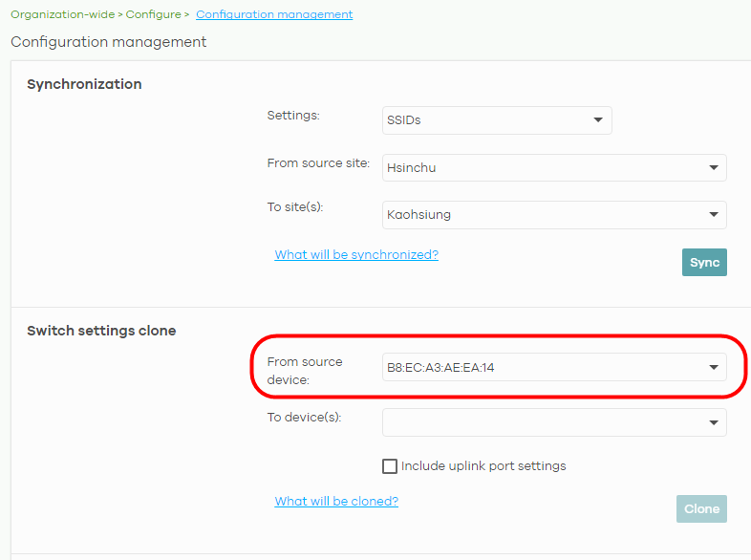Click the Switch settings clone heading
751x560 pixels.
point(101,331)
